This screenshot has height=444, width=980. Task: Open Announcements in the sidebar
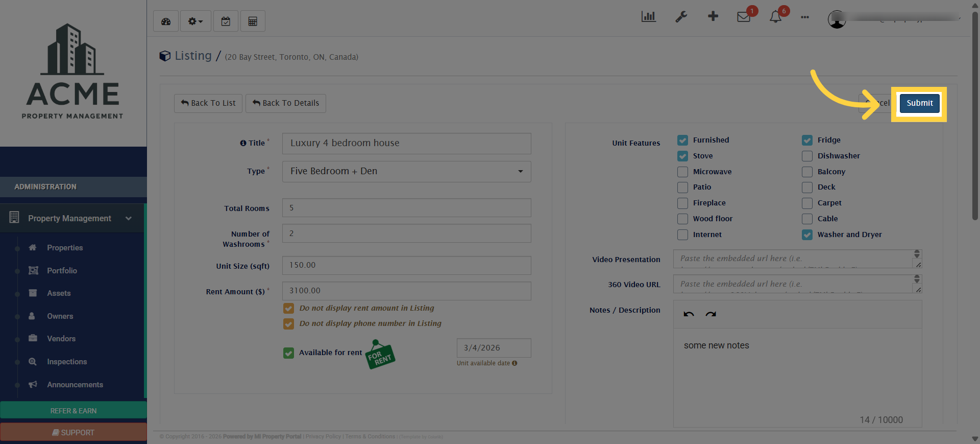coord(75,385)
